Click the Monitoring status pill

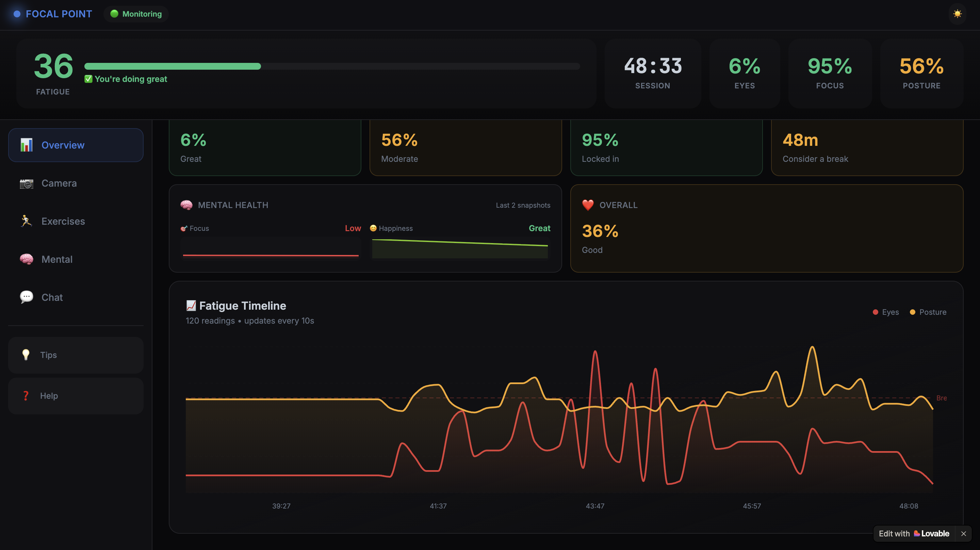136,14
